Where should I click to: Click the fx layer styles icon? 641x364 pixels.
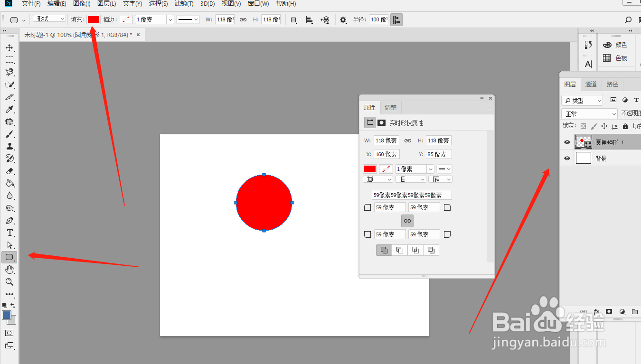(596, 312)
